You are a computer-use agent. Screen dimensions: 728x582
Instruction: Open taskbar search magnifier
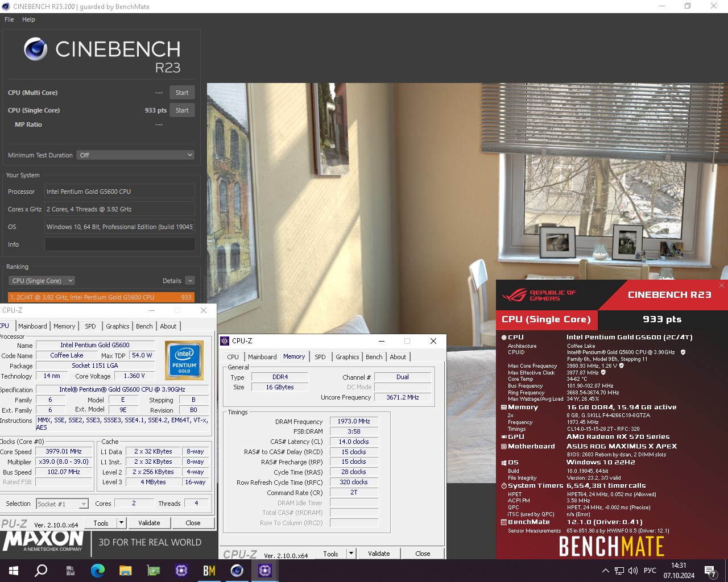[41, 571]
